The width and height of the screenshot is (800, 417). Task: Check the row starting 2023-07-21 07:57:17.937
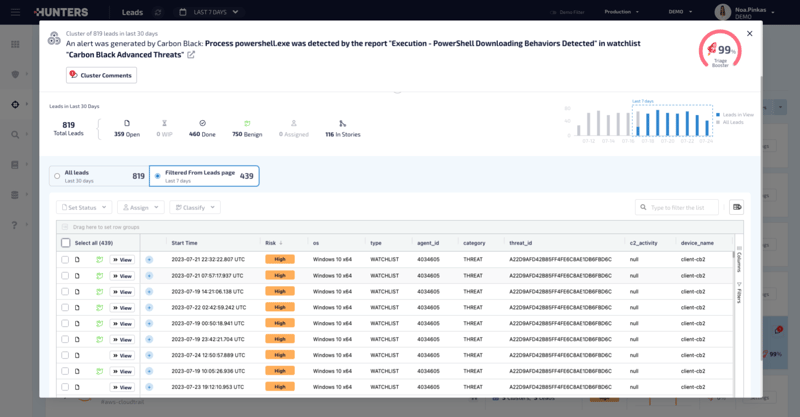point(65,276)
